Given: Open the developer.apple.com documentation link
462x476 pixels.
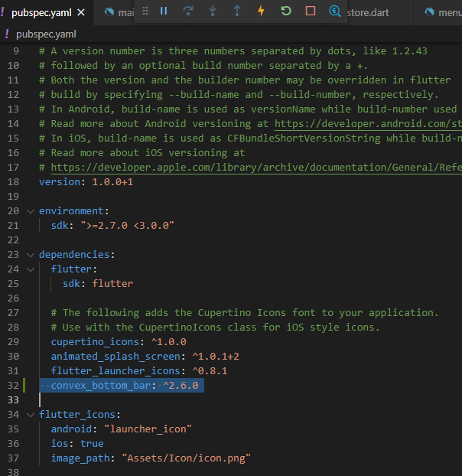Looking at the screenshot, I should 256,168.
